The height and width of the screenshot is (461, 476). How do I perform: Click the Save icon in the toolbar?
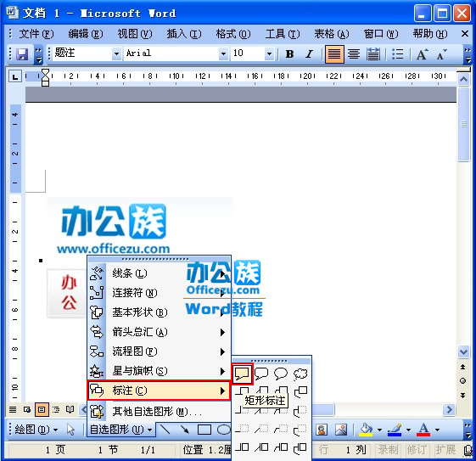pos(22,54)
